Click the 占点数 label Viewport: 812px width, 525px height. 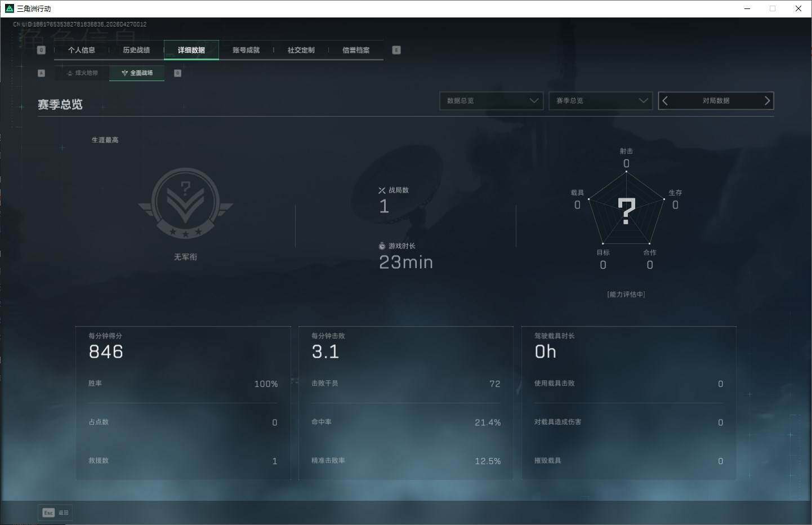click(99, 422)
